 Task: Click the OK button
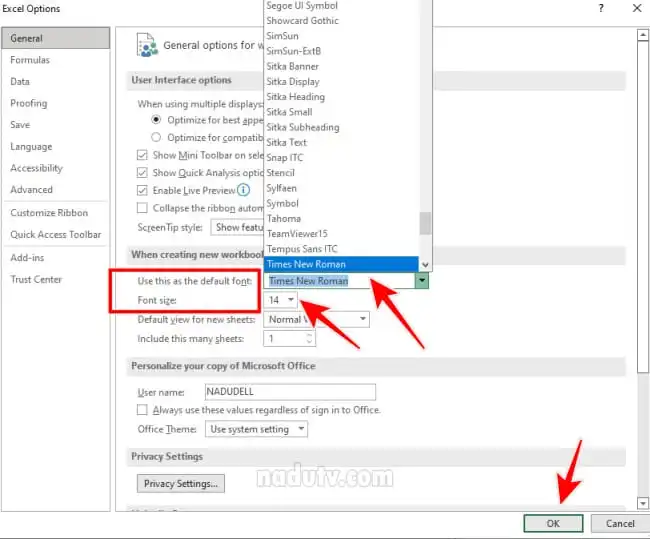(553, 523)
